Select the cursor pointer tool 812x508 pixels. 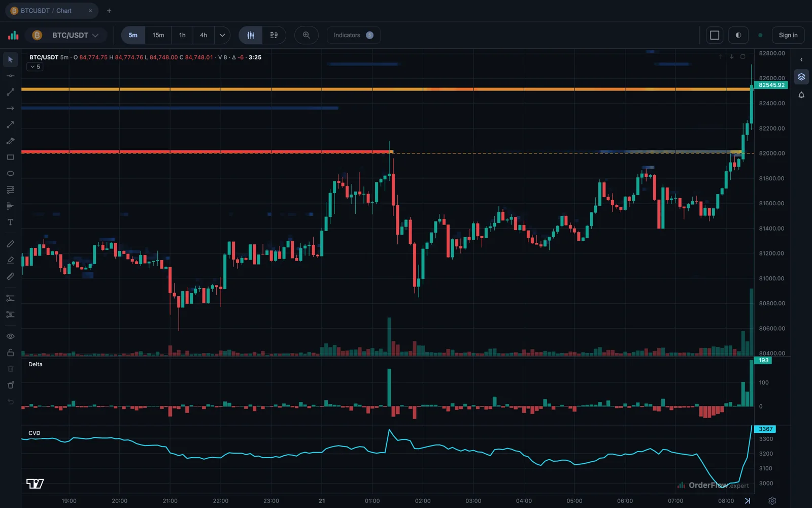10,59
